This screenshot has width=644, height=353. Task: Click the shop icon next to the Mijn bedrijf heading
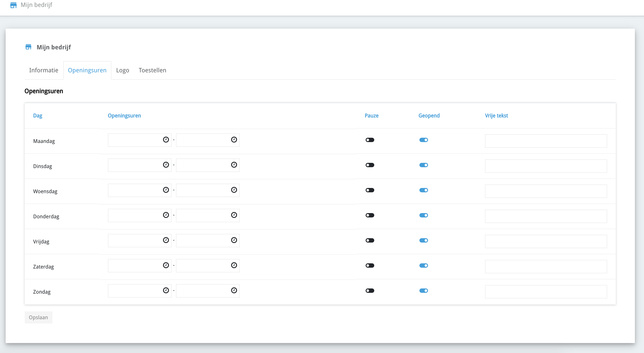28,47
